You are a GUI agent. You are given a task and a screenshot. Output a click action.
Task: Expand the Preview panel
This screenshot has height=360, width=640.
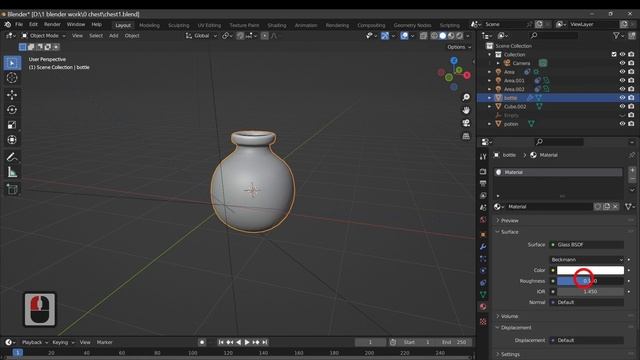509,220
